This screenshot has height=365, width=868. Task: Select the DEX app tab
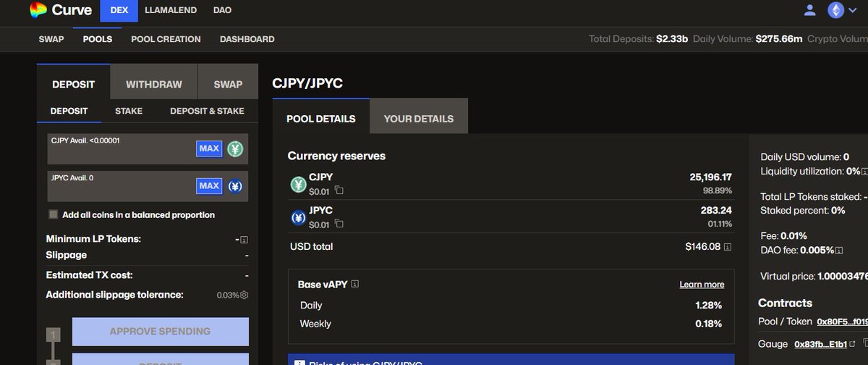click(119, 10)
